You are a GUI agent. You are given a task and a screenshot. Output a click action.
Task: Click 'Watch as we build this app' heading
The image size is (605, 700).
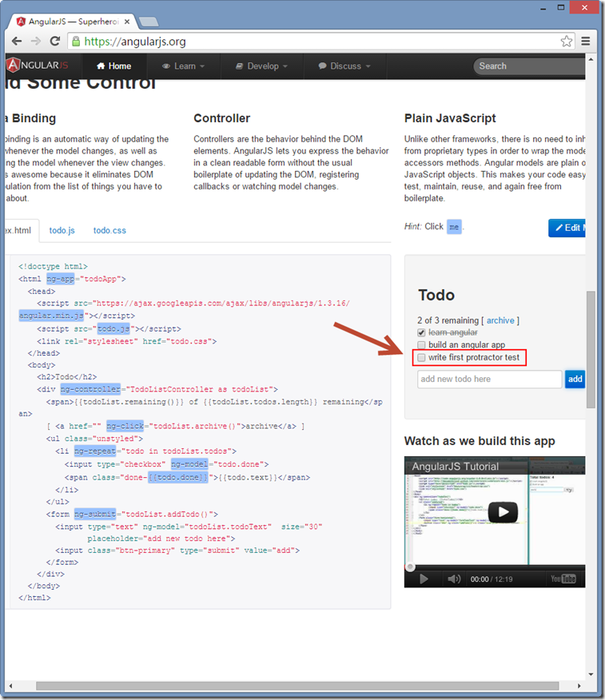click(x=480, y=441)
